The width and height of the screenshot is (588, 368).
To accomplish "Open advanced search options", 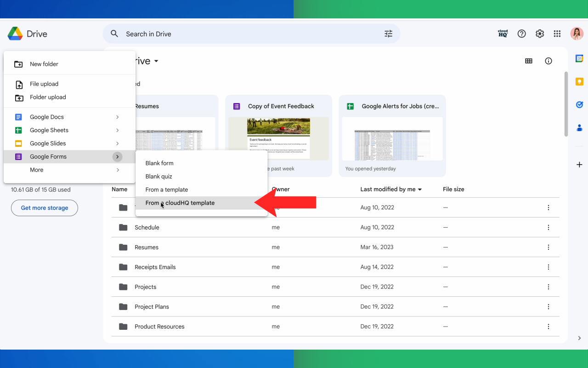I will point(388,34).
